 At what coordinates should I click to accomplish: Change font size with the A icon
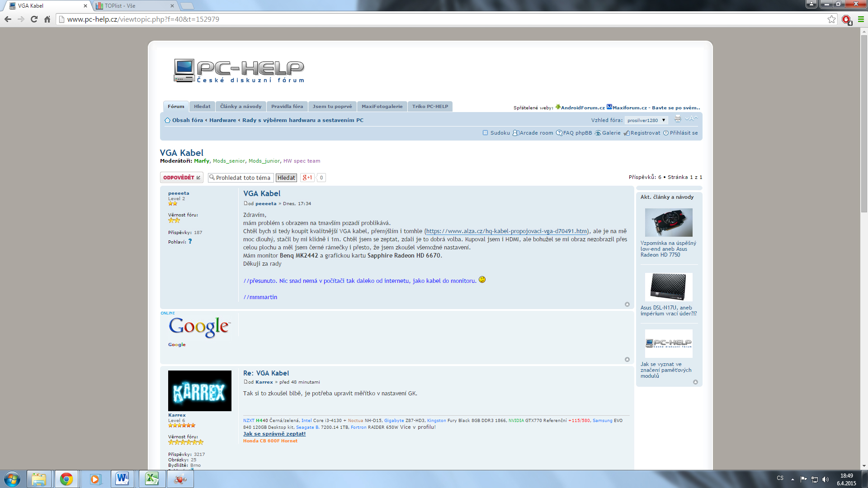pyautogui.click(x=691, y=118)
